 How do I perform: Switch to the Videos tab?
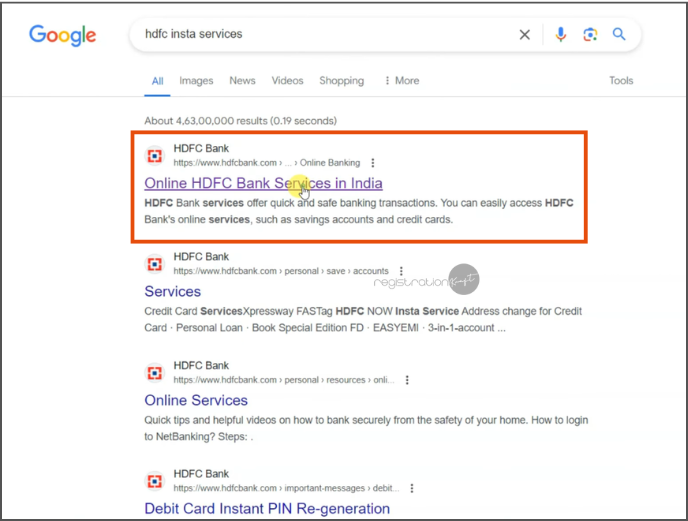click(287, 81)
